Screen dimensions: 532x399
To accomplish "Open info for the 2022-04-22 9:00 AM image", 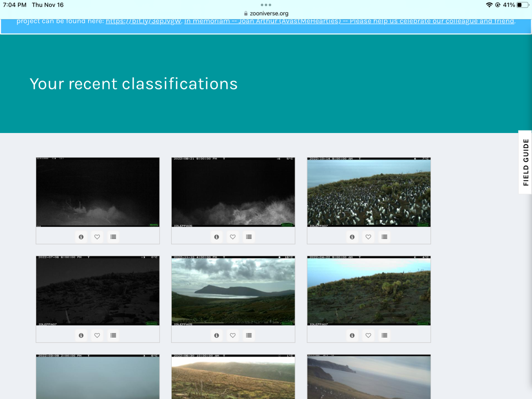I will pyautogui.click(x=352, y=335).
